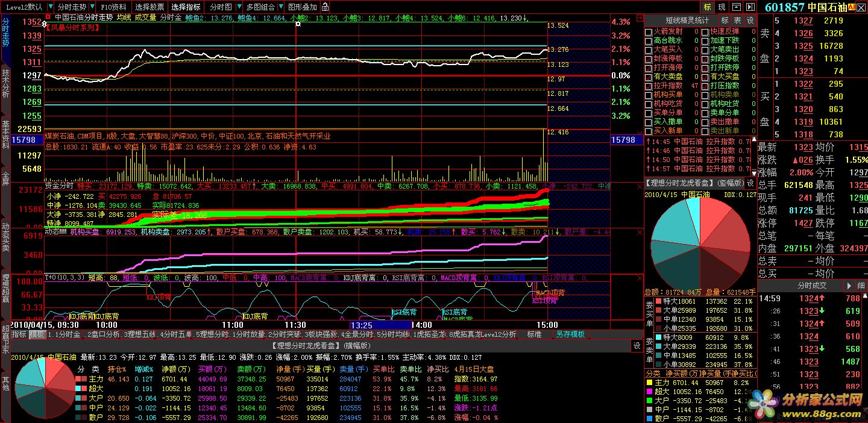The image size is (868, 423).
Task: Click the white cursor marker on chart top line
Action: tap(297, 23)
